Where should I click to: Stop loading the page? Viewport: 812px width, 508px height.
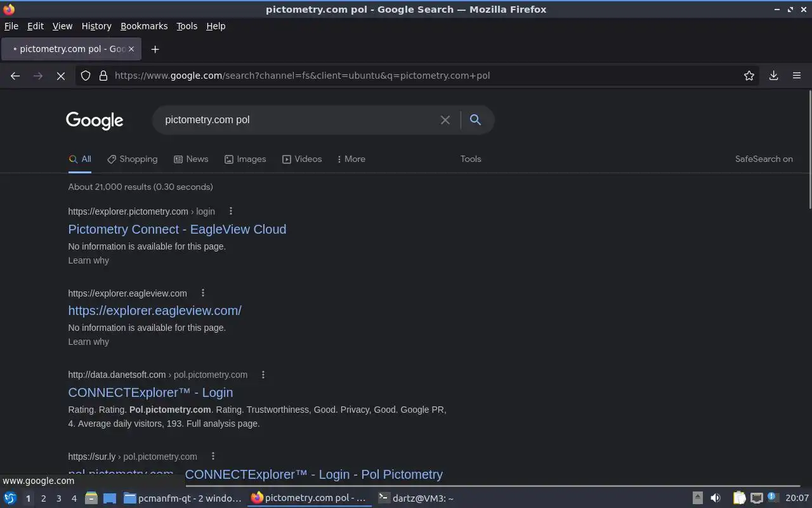pyautogui.click(x=61, y=76)
